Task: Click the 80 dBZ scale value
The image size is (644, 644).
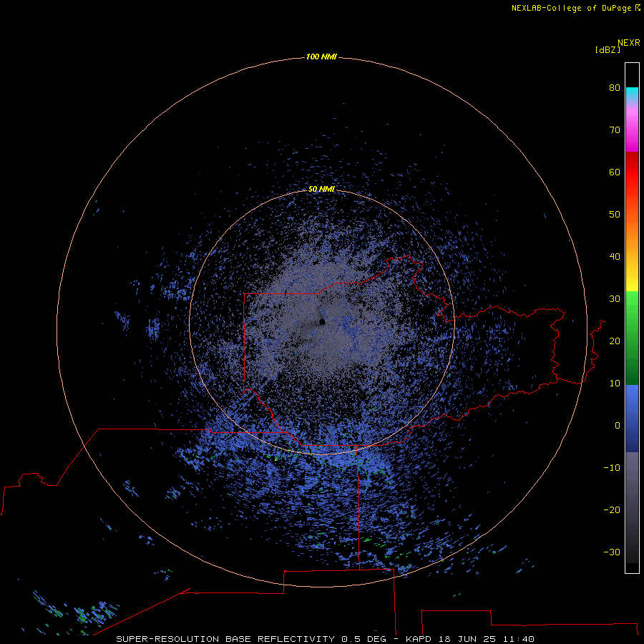Action: (615, 87)
